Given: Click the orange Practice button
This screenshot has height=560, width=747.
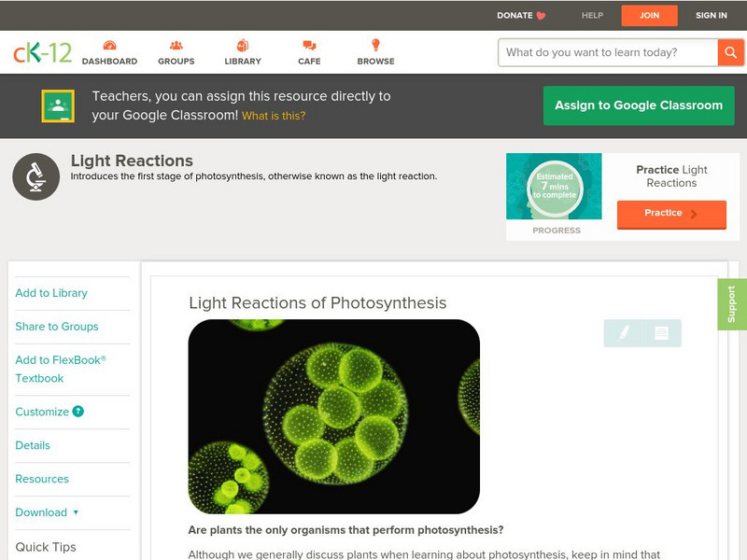Looking at the screenshot, I should pos(671,214).
